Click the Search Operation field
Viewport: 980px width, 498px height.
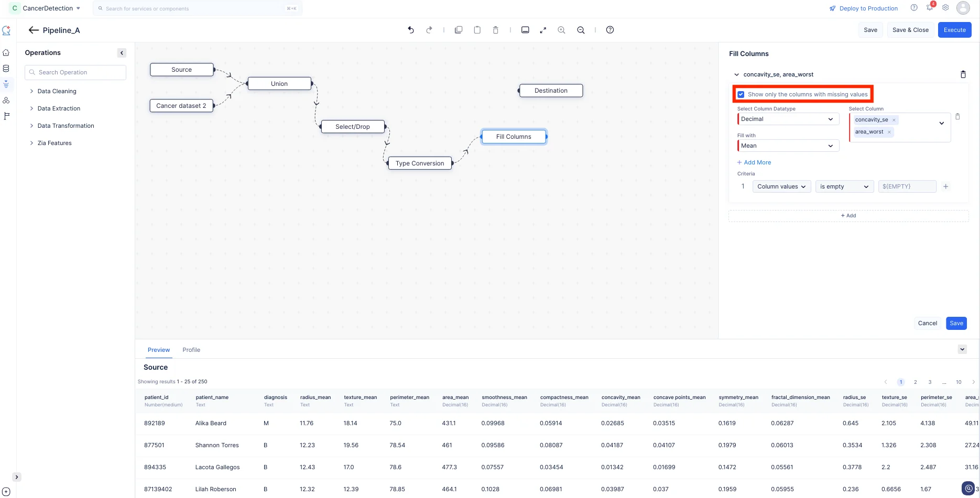point(75,72)
